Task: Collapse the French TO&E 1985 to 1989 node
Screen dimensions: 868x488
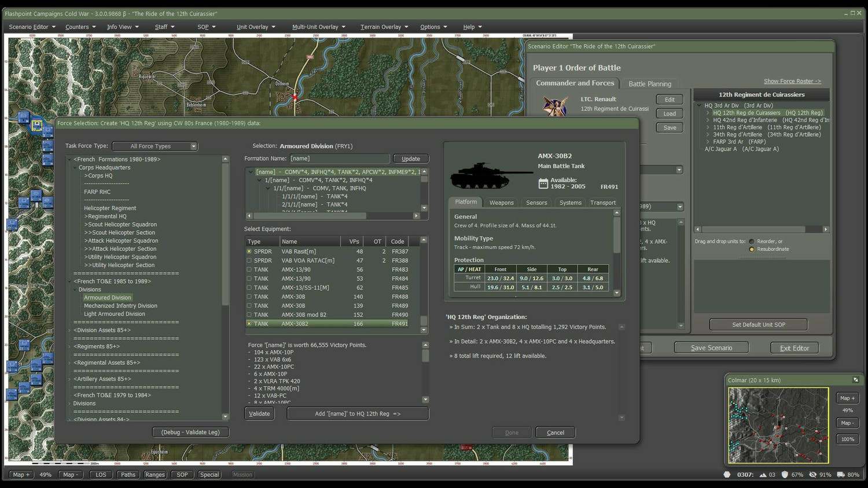Action: coord(70,282)
